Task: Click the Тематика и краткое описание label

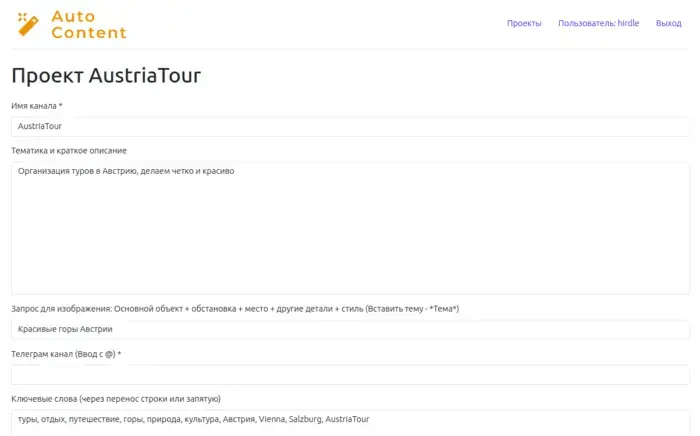Action: [69, 151]
